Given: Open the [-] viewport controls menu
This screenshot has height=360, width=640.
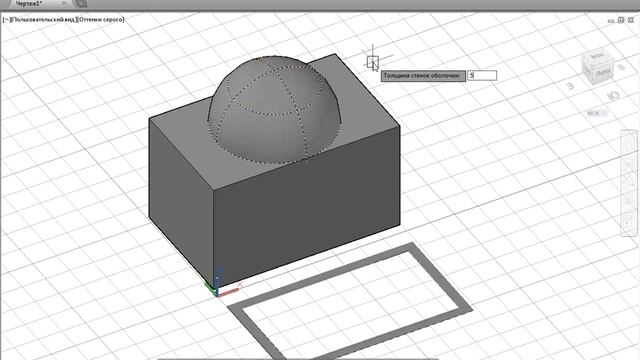Looking at the screenshot, I should 7,19.
